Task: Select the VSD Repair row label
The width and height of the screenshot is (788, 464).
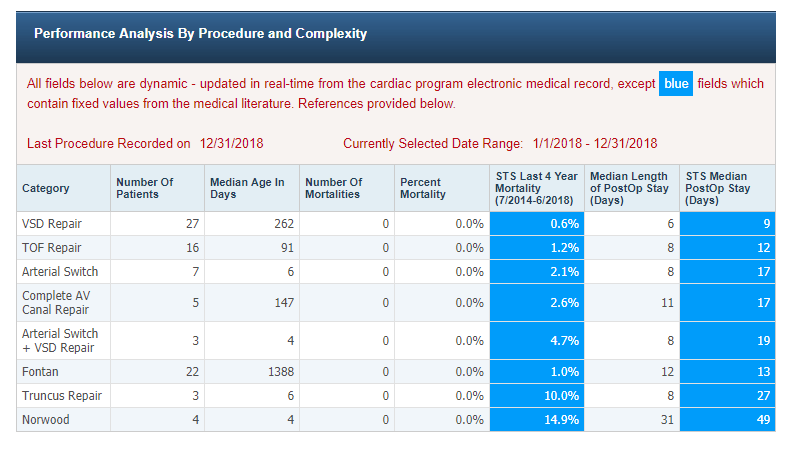Action: [53, 224]
